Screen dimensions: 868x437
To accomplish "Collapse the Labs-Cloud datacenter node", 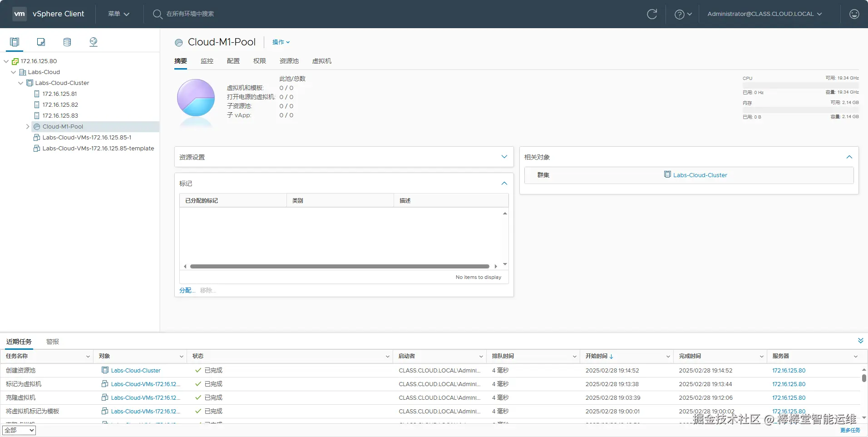I will (x=14, y=72).
